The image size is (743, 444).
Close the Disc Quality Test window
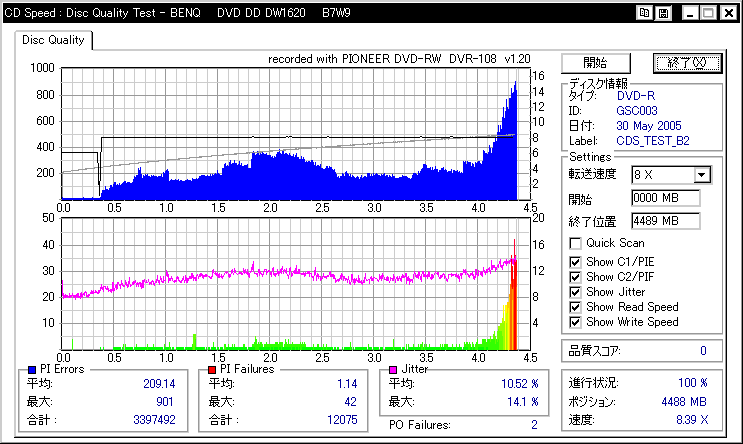point(728,13)
